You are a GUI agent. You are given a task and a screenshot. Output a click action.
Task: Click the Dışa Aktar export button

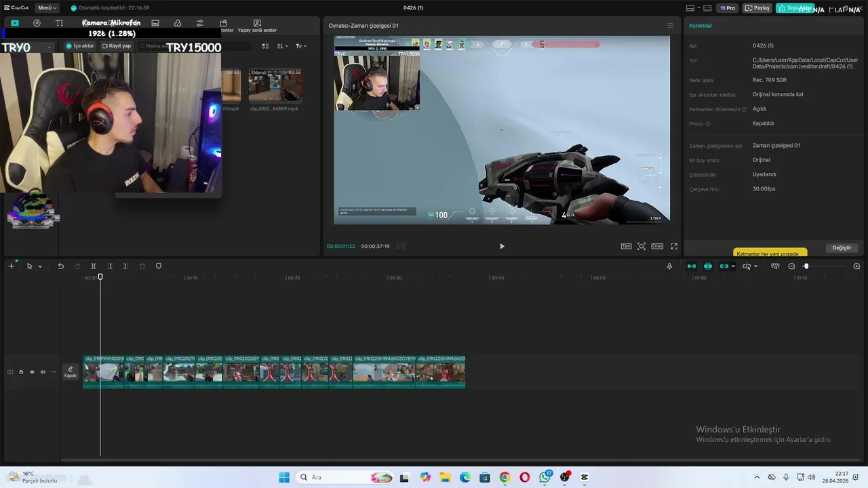(x=794, y=8)
